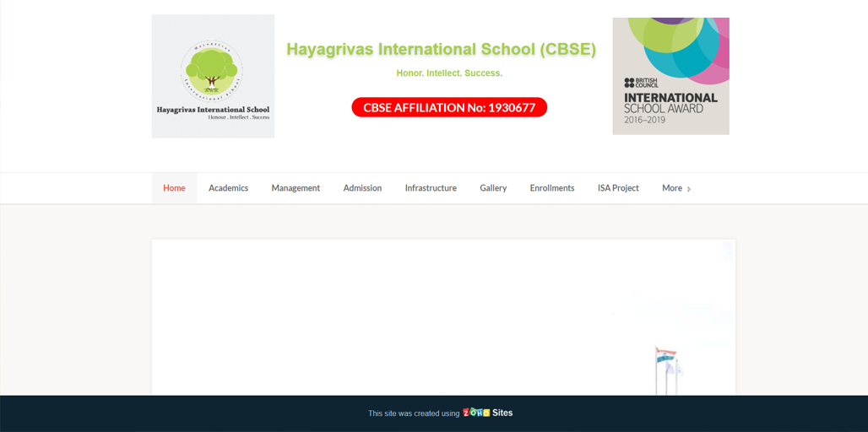
Task: Click the 'This site was created using' text
Action: tap(414, 413)
